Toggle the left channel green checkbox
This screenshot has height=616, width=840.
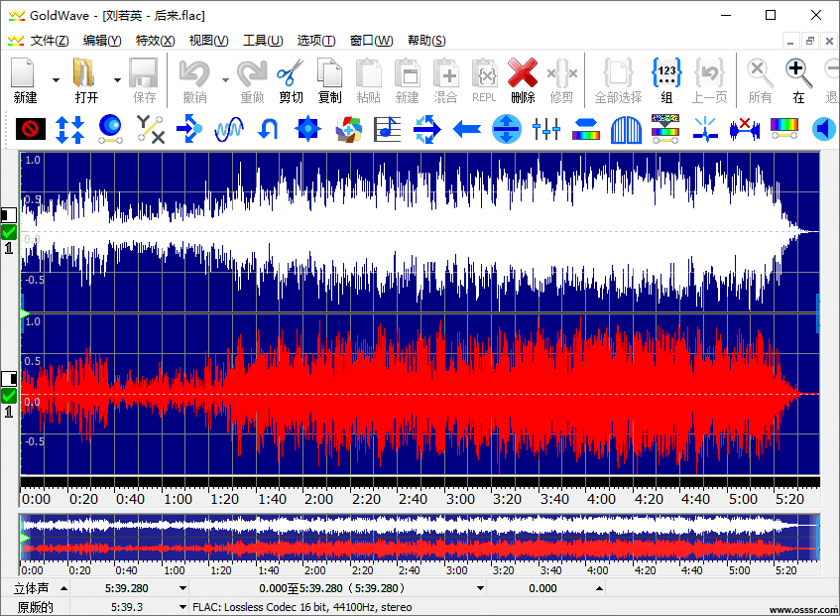point(9,232)
